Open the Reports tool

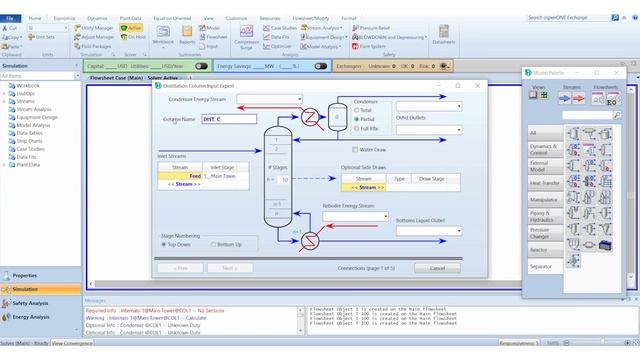(187, 35)
